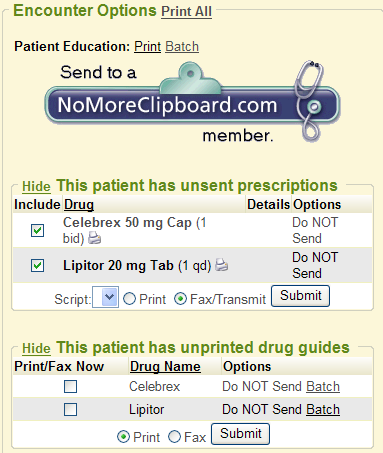The height and width of the screenshot is (453, 383).
Task: Hide the unsent prescriptions section
Action: tap(36, 186)
